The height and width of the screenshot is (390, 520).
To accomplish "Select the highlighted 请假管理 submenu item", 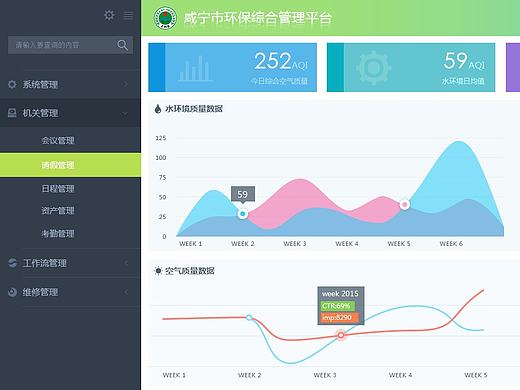I will [70, 165].
